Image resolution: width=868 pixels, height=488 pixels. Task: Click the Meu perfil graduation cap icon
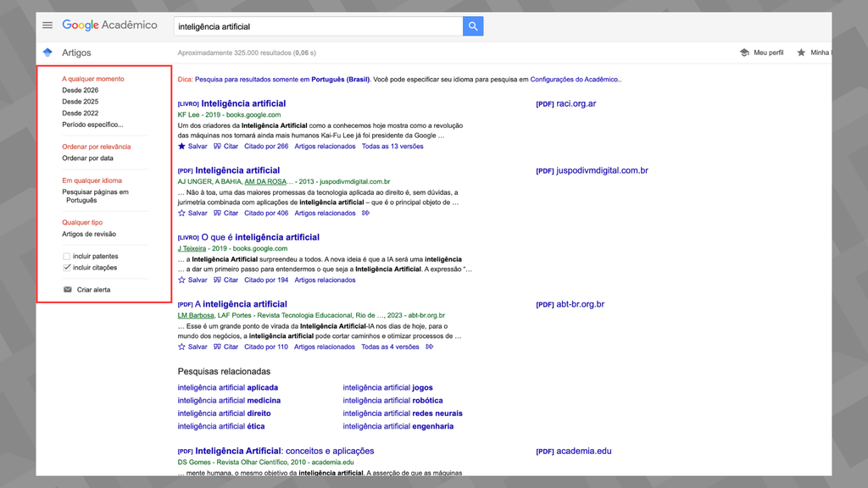[744, 53]
